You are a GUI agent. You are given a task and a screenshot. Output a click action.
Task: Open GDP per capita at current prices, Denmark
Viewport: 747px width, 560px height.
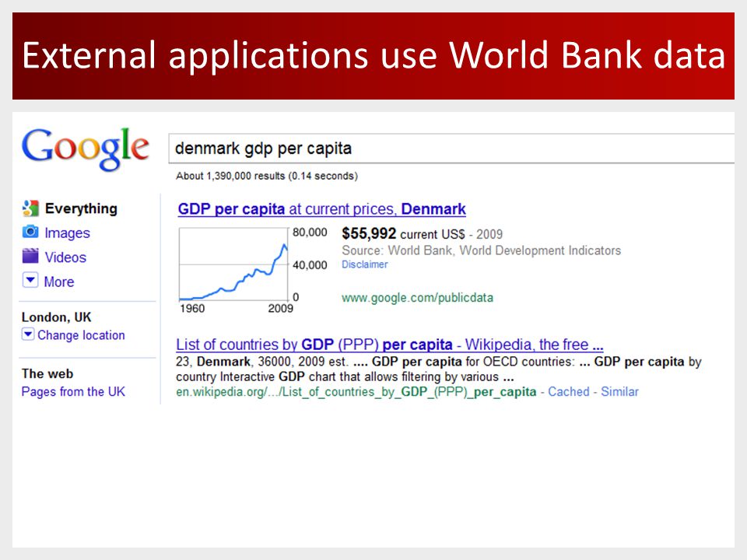[x=321, y=209]
